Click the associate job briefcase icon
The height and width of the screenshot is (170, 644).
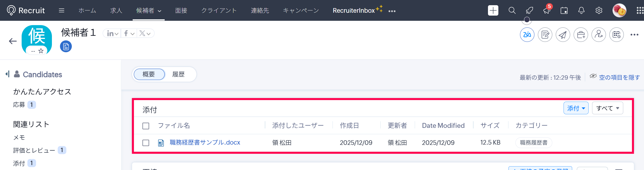pyautogui.click(x=581, y=35)
